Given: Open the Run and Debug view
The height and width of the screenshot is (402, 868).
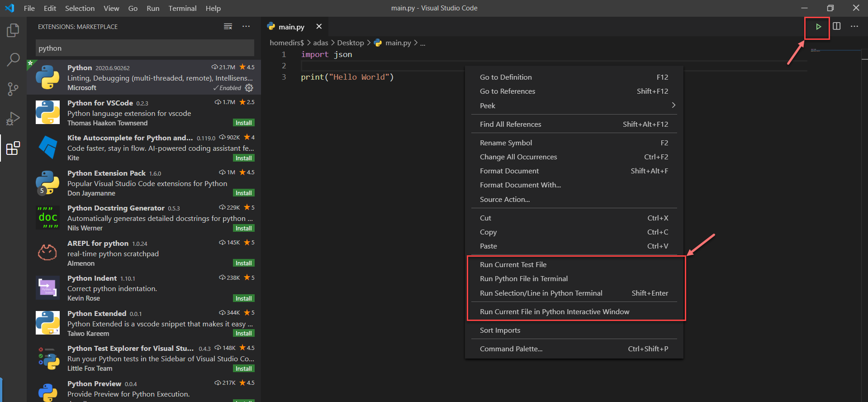Looking at the screenshot, I should 13,119.
